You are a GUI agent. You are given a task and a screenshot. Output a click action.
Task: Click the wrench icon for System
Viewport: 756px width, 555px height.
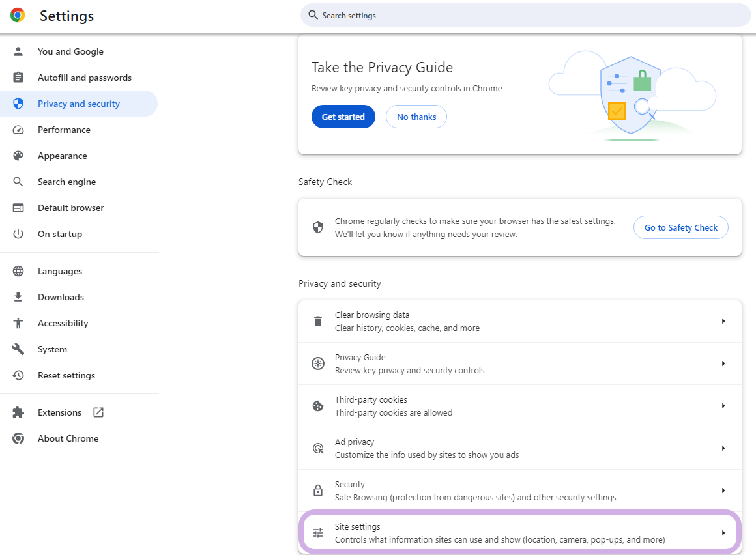tap(18, 349)
